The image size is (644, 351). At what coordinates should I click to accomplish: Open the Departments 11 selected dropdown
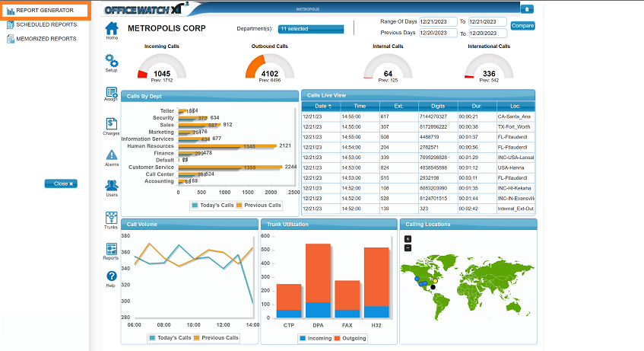coord(311,29)
